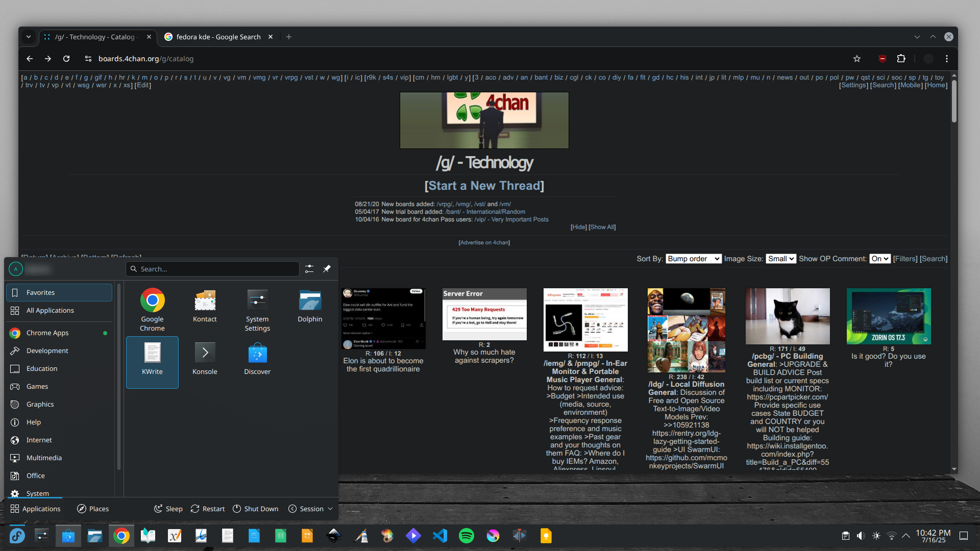The image size is (980, 551).
Task: Configure the launcher via the sliders icon
Action: 309,269
